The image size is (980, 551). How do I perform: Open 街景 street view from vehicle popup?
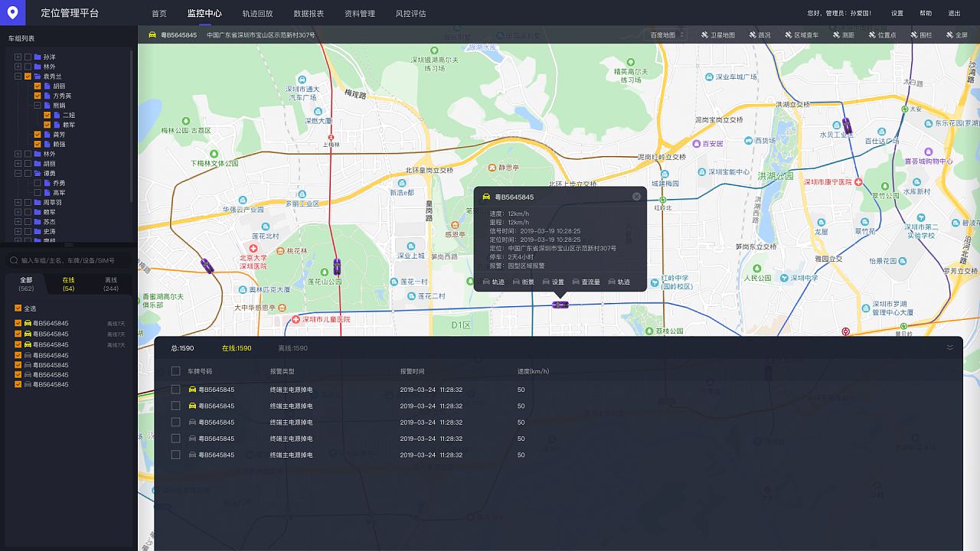523,282
